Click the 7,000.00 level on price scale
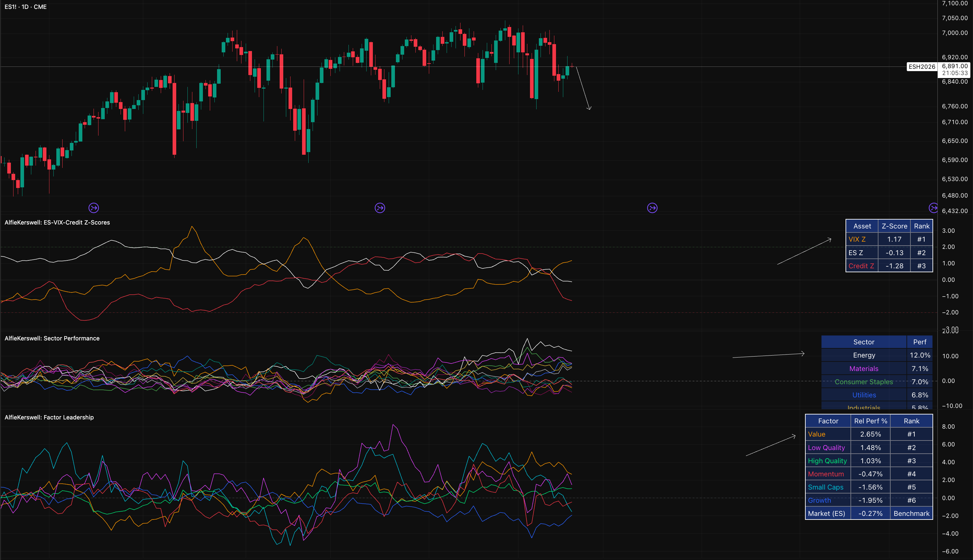Image resolution: width=973 pixels, height=560 pixels. (955, 33)
